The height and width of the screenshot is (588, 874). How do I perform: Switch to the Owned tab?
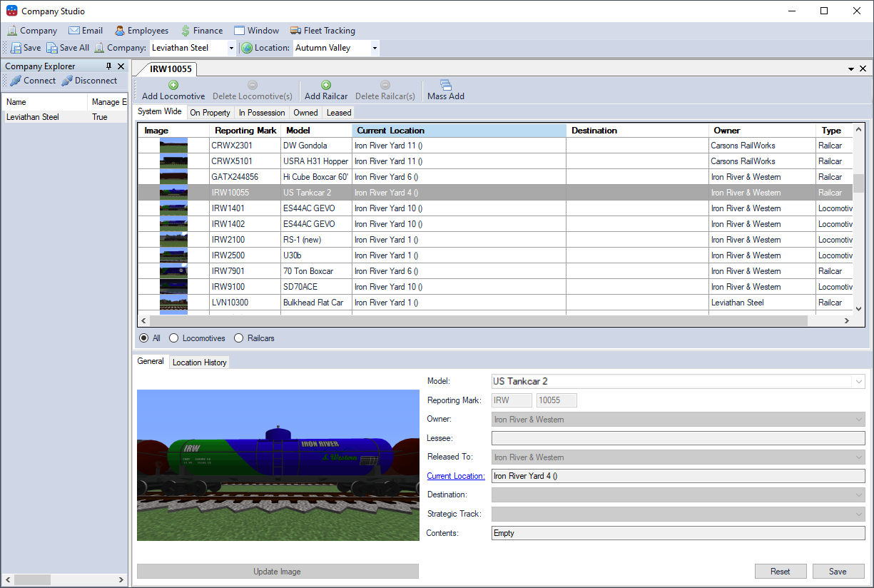305,113
